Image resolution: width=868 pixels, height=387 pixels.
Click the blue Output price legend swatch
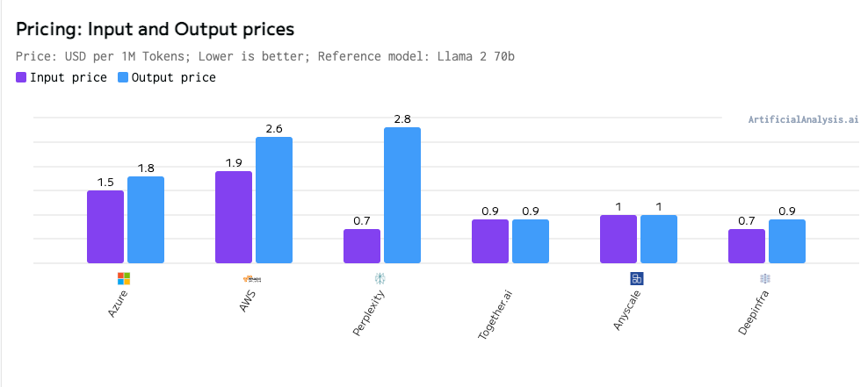(123, 77)
